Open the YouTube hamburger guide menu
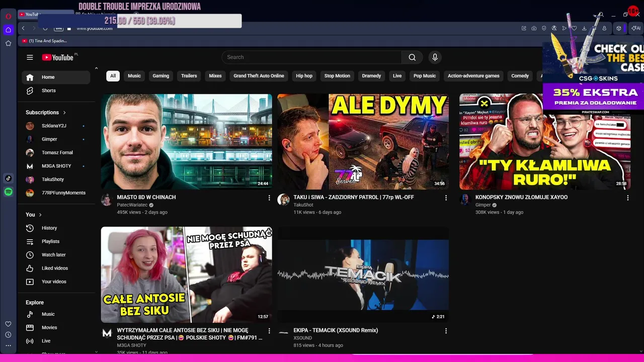This screenshot has height=362, width=644. 30,57
